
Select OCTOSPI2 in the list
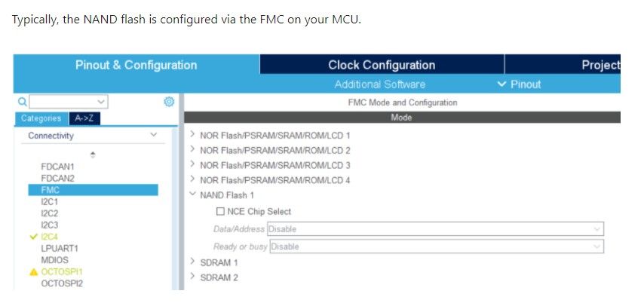[x=62, y=283]
